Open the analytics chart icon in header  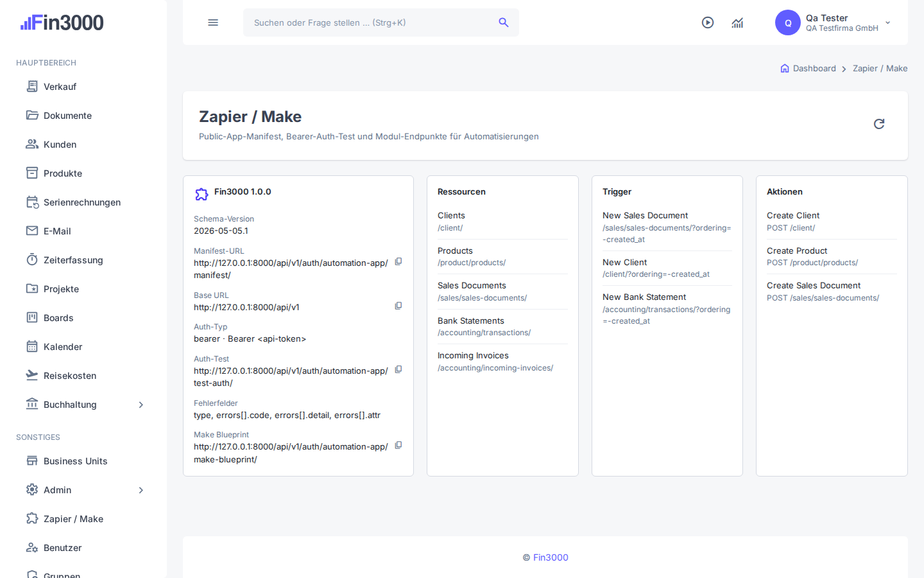737,22
